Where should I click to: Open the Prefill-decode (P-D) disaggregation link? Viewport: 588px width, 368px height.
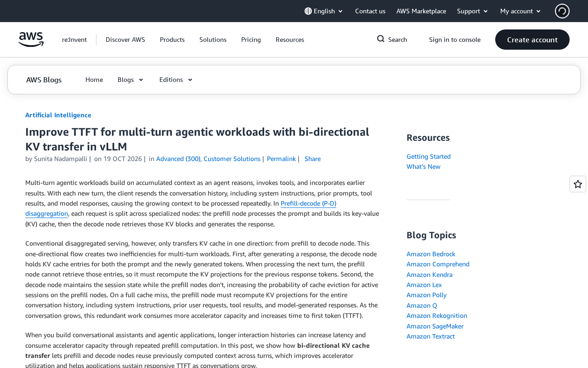click(x=308, y=203)
